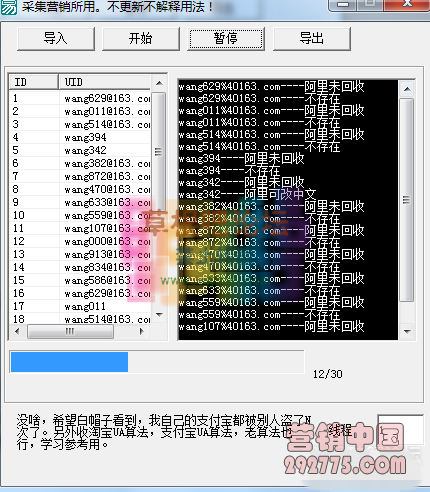This screenshot has width=430, height=492.
Task: Click the log pane scroll down arrow
Action: [407, 332]
